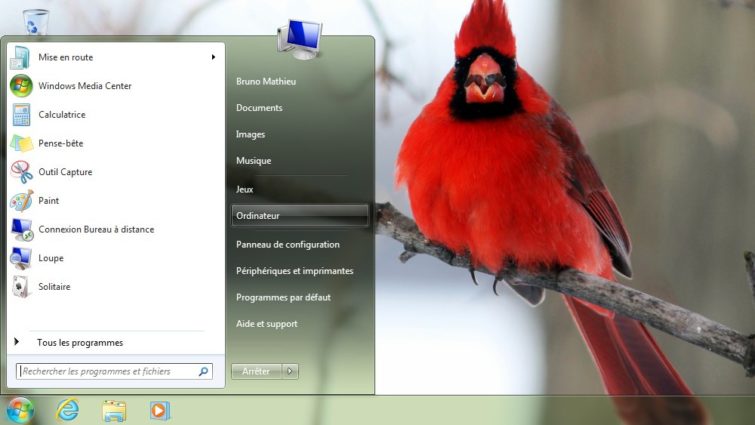This screenshot has width=755, height=425.
Task: Select the highlighted Ordinateur entry
Action: (299, 216)
